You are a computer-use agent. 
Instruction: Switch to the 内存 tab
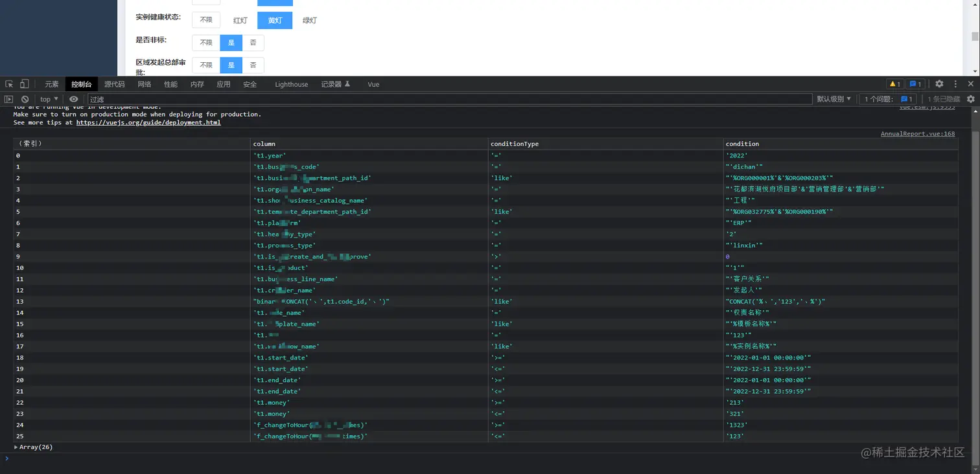click(x=197, y=84)
